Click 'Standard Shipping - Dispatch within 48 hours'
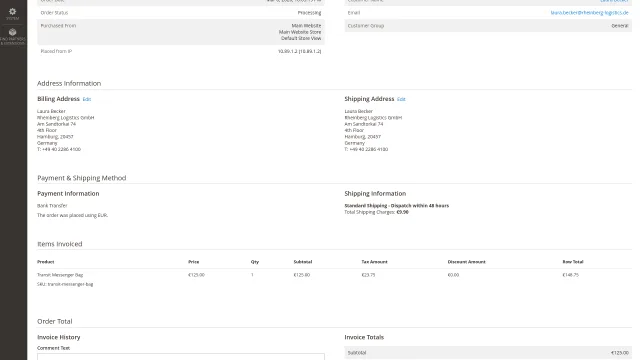The height and width of the screenshot is (360, 640). click(x=396, y=206)
